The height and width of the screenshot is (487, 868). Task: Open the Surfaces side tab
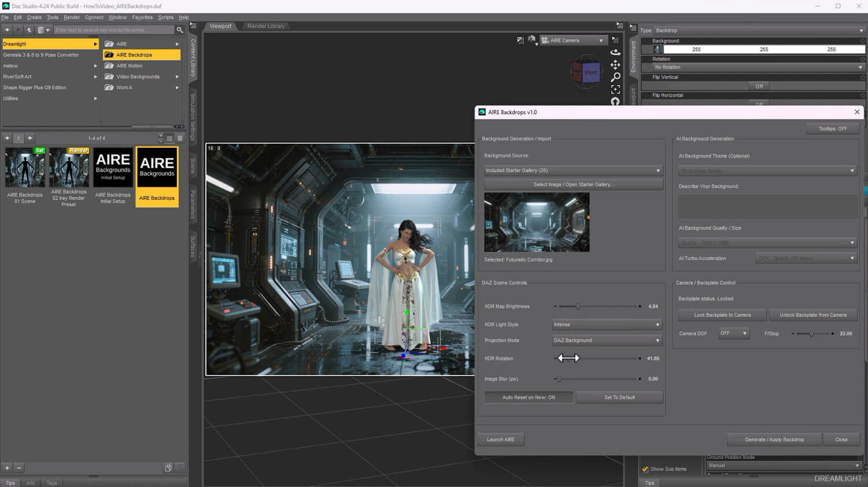point(193,246)
